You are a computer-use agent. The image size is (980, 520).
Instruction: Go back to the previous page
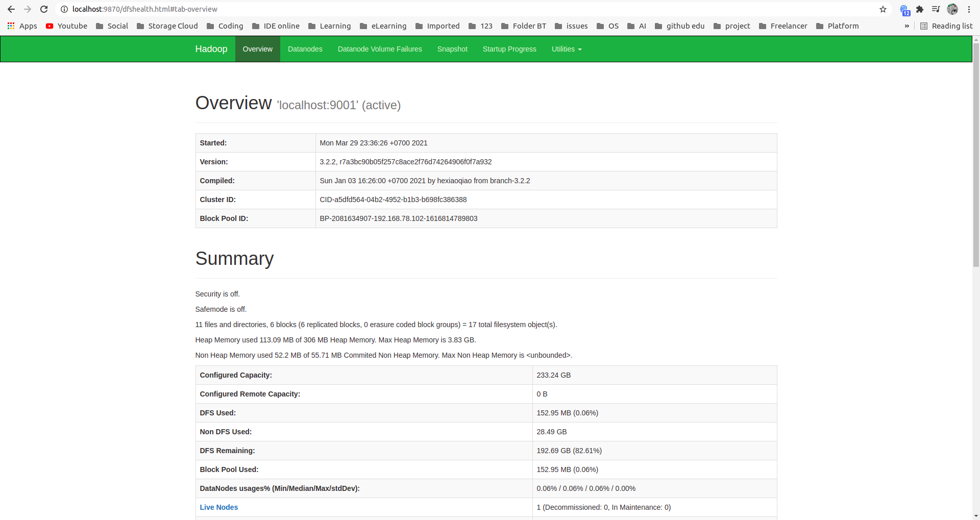coord(11,9)
